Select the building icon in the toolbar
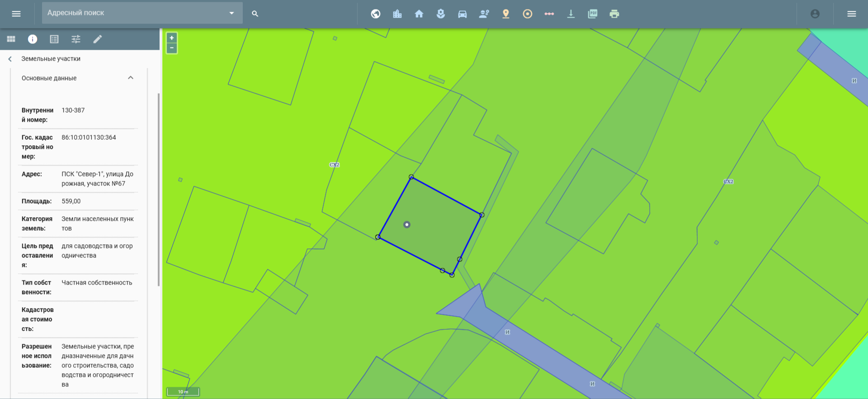 tap(397, 14)
